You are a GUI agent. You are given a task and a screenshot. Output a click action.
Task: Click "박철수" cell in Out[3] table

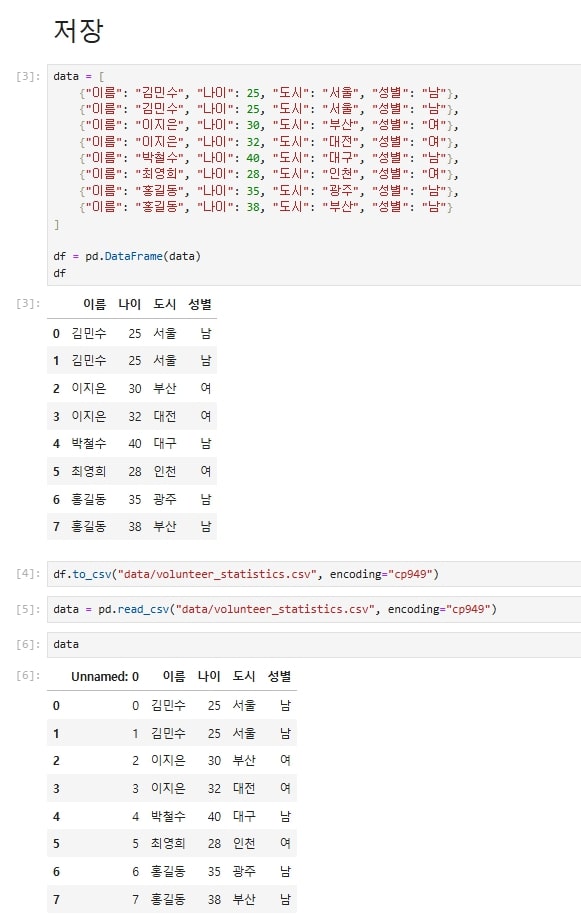pyautogui.click(x=89, y=443)
